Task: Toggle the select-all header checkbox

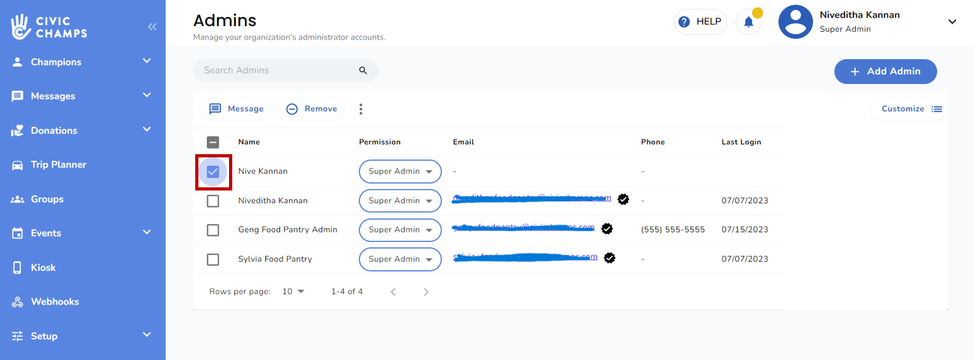Action: click(213, 142)
